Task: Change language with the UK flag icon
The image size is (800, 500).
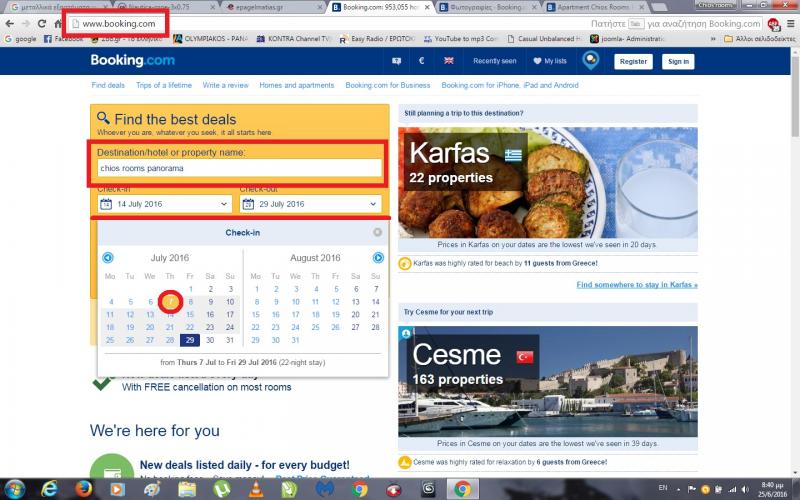Action: click(448, 61)
